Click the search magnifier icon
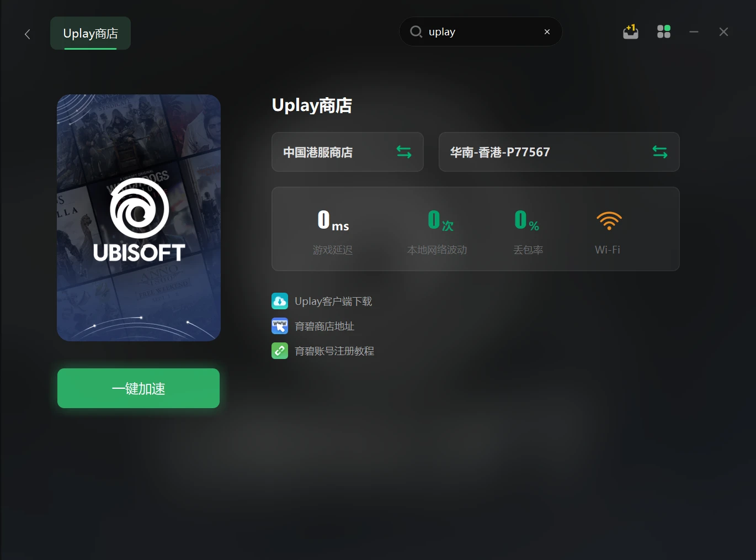Image resolution: width=756 pixels, height=560 pixels. (416, 31)
